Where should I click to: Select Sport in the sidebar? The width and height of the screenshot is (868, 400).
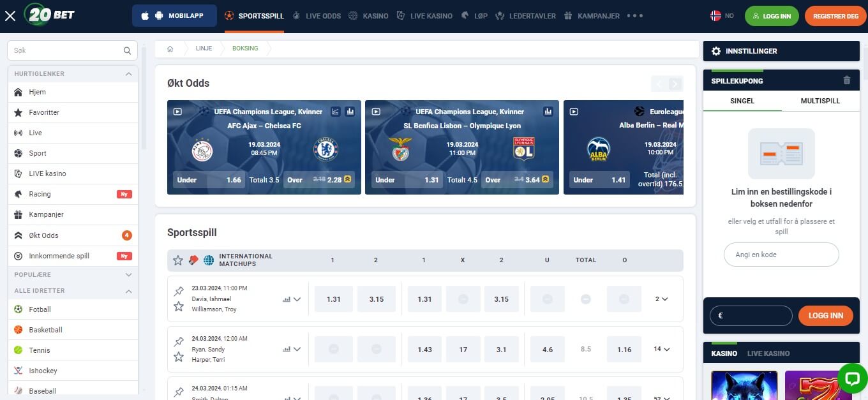click(x=73, y=153)
